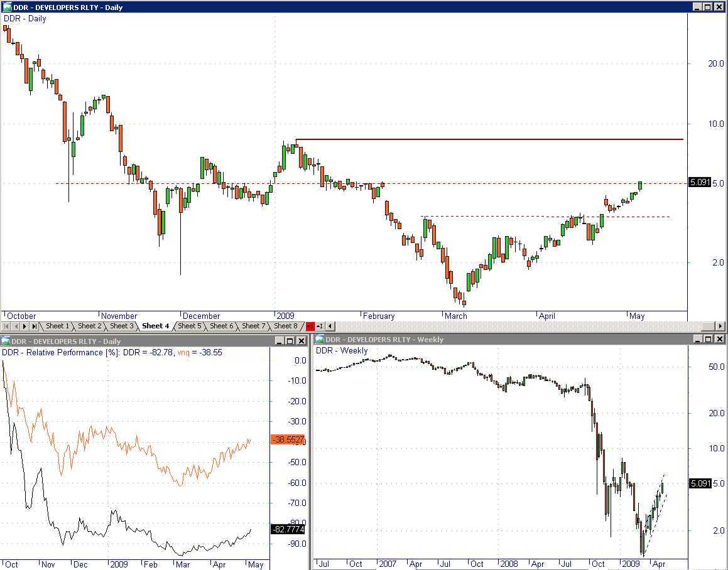Viewport: 728px width, 570px height.
Task: Click the horizontal scrollbar right arrow
Action: pos(720,326)
